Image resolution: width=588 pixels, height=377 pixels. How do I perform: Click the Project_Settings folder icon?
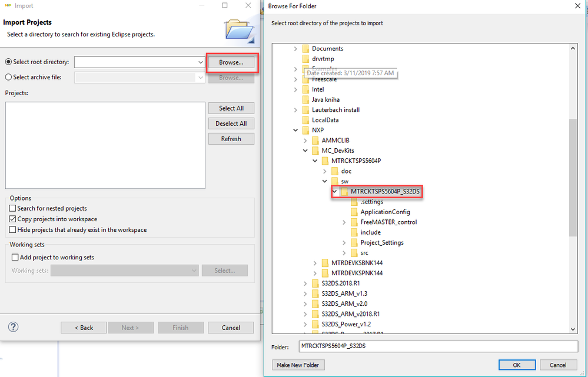[x=354, y=243]
